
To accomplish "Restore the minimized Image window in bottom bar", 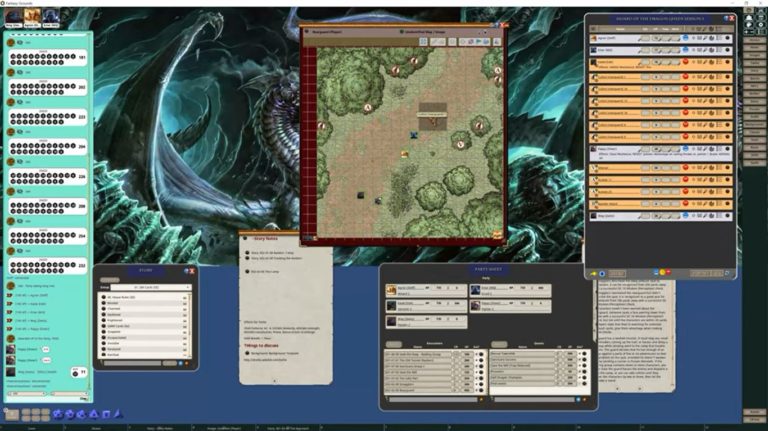I will tap(224, 428).
